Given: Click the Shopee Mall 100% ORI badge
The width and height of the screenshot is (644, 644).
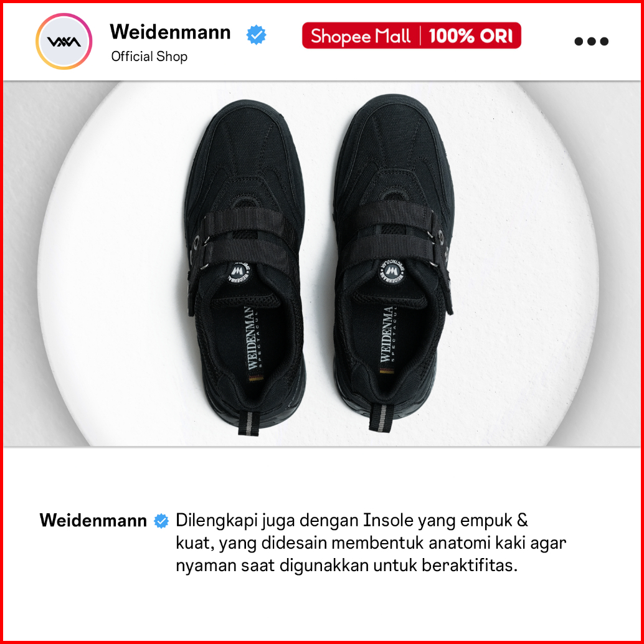Looking at the screenshot, I should tap(412, 36).
